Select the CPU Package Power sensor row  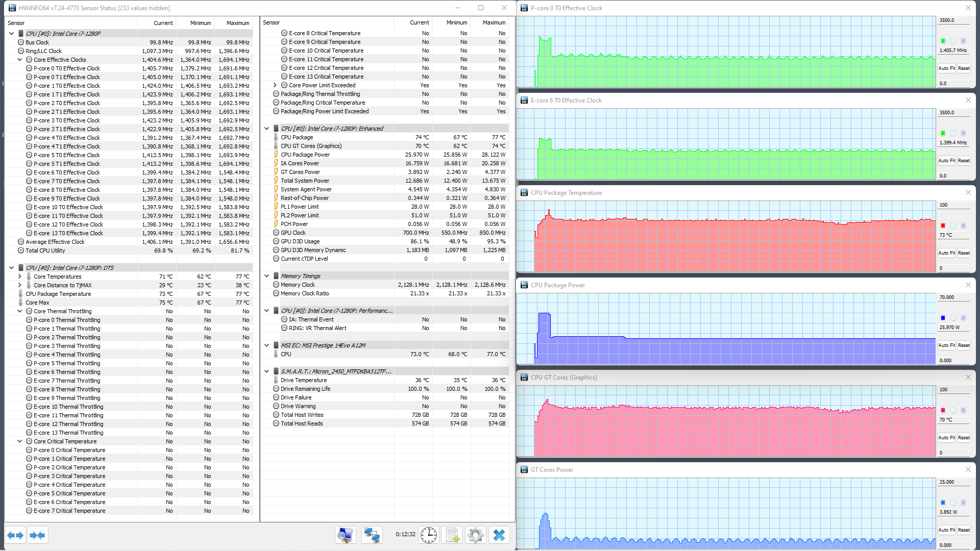pos(305,155)
